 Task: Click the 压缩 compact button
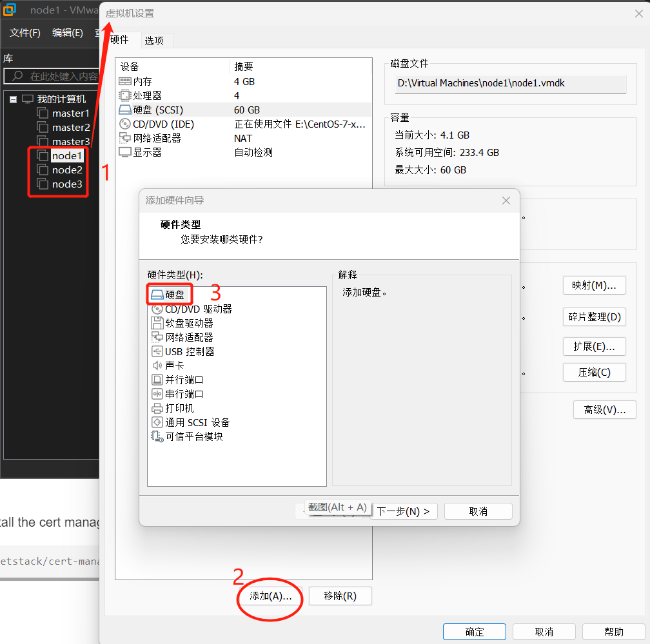[594, 372]
